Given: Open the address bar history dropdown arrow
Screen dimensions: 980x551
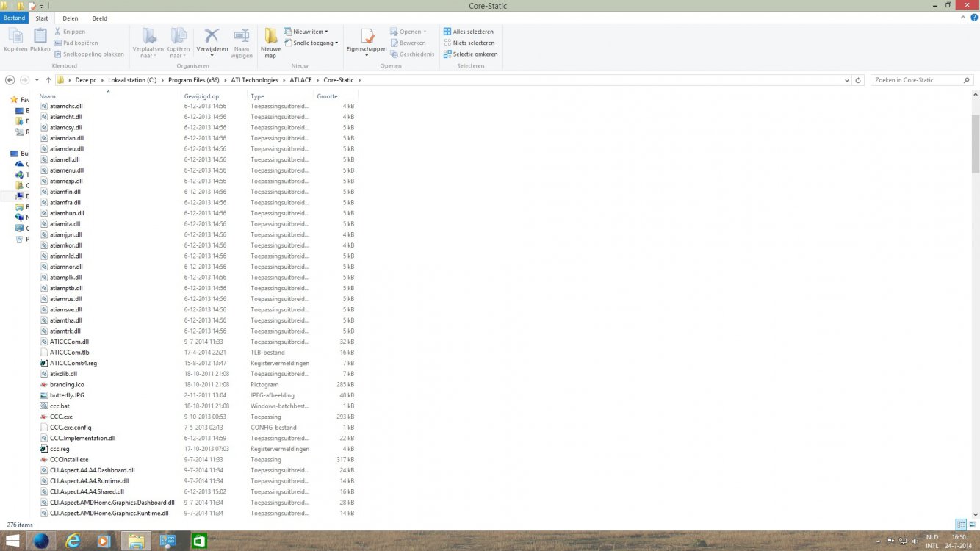Looking at the screenshot, I should click(x=847, y=80).
